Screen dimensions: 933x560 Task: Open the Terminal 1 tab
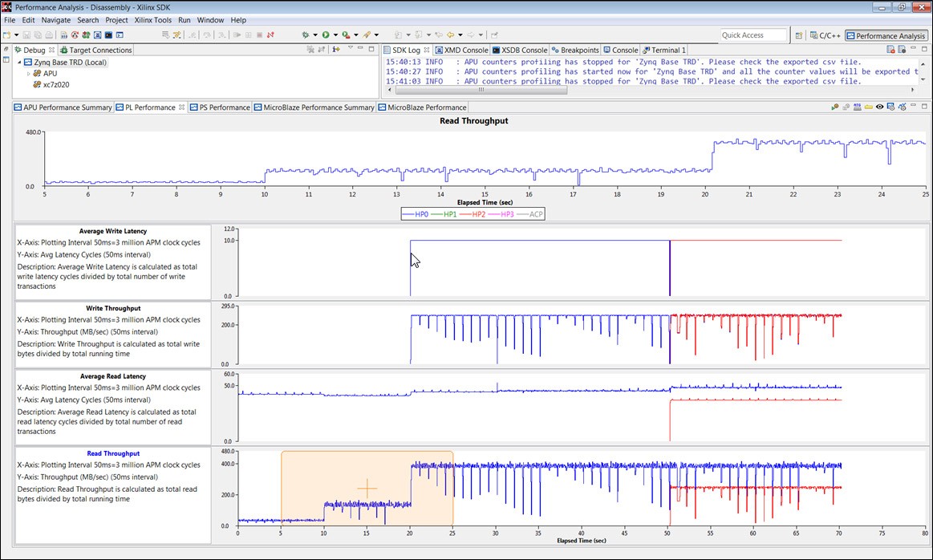pyautogui.click(x=663, y=50)
